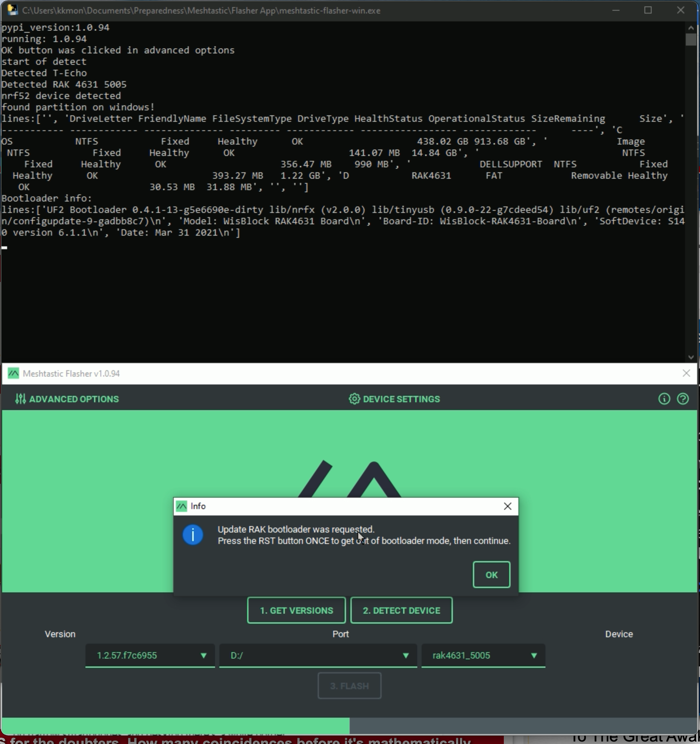Click the 2. DETECT DEVICE button
Viewport: 700px width, 744px height.
click(401, 611)
